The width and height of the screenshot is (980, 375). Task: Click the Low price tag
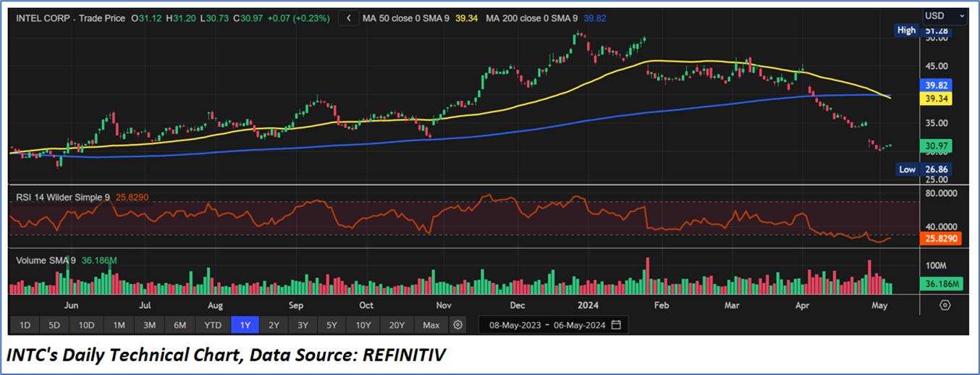click(x=908, y=169)
